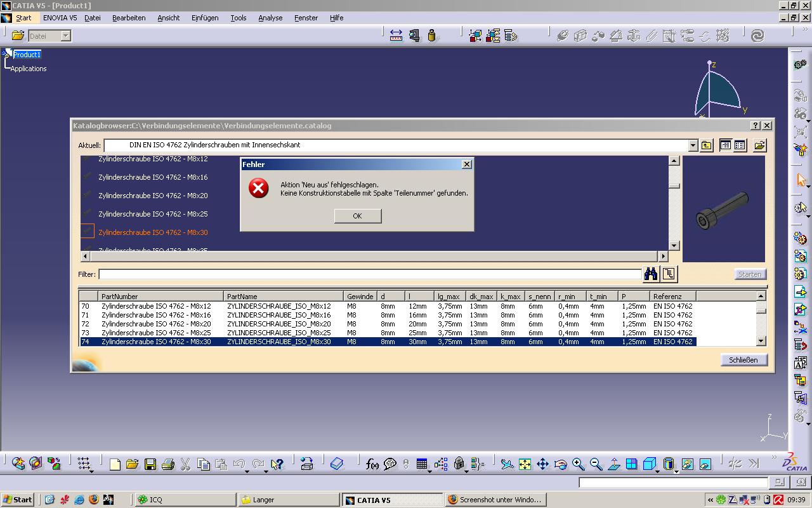This screenshot has width=812, height=508.
Task: Click the New document icon
Action: 115,464
